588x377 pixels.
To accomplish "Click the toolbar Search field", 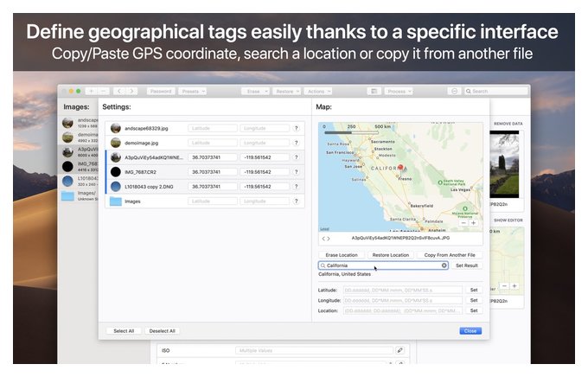I will [495, 91].
